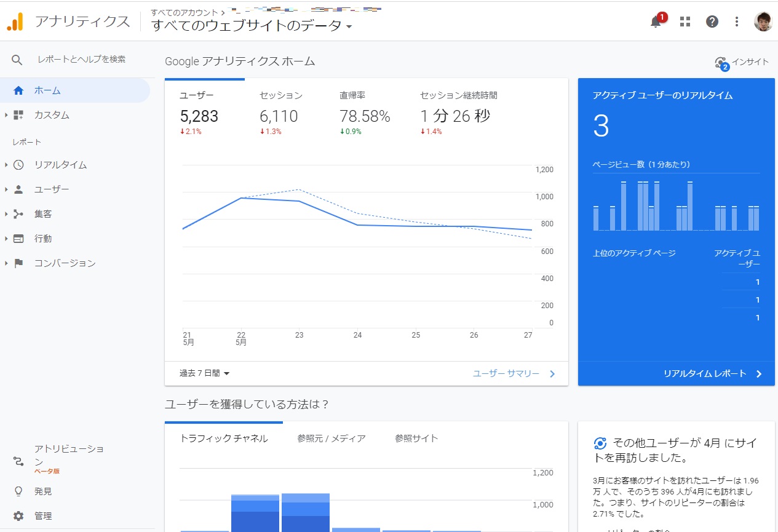The image size is (778, 532).
Task: Expand the Realtime reports section
Action: pyautogui.click(x=6, y=165)
